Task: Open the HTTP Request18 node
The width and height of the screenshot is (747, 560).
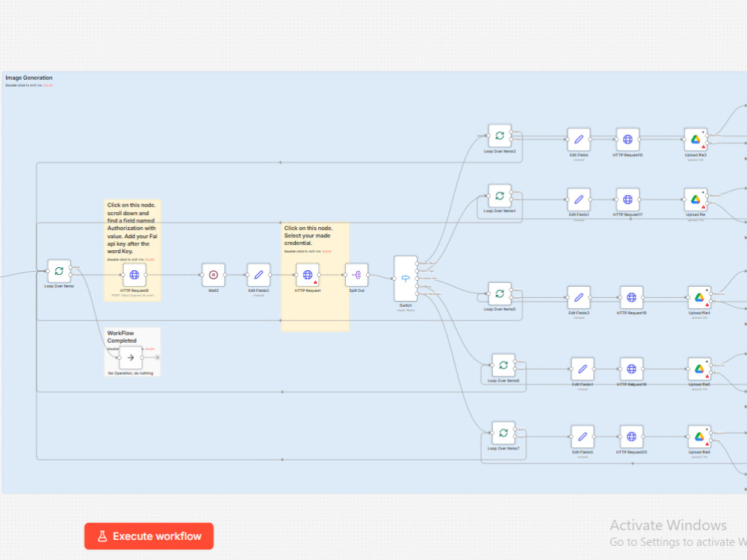Action: tap(632, 298)
